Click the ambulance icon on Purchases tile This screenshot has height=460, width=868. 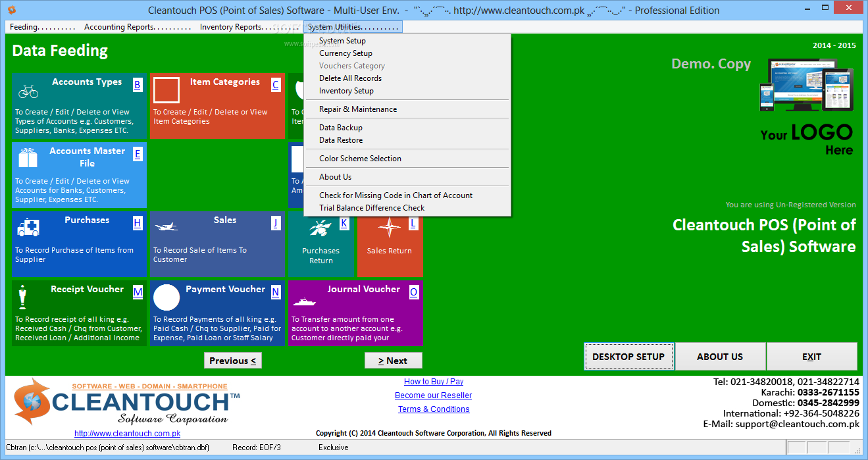coord(28,228)
